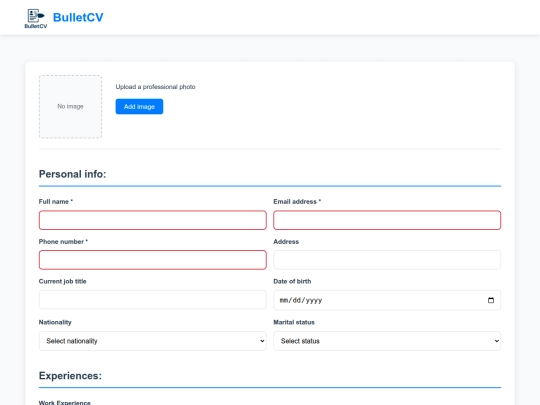This screenshot has height=405, width=540.
Task: Click the Current job title label
Action: [63, 281]
